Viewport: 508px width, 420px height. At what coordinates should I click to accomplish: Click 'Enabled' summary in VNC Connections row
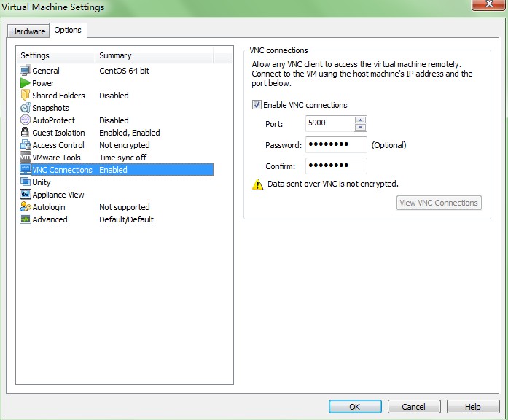pos(113,170)
